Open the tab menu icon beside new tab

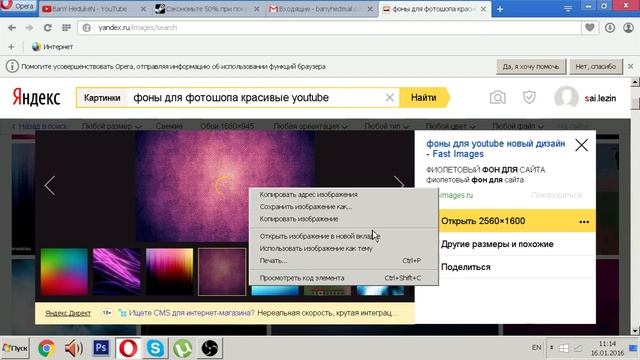click(x=568, y=9)
